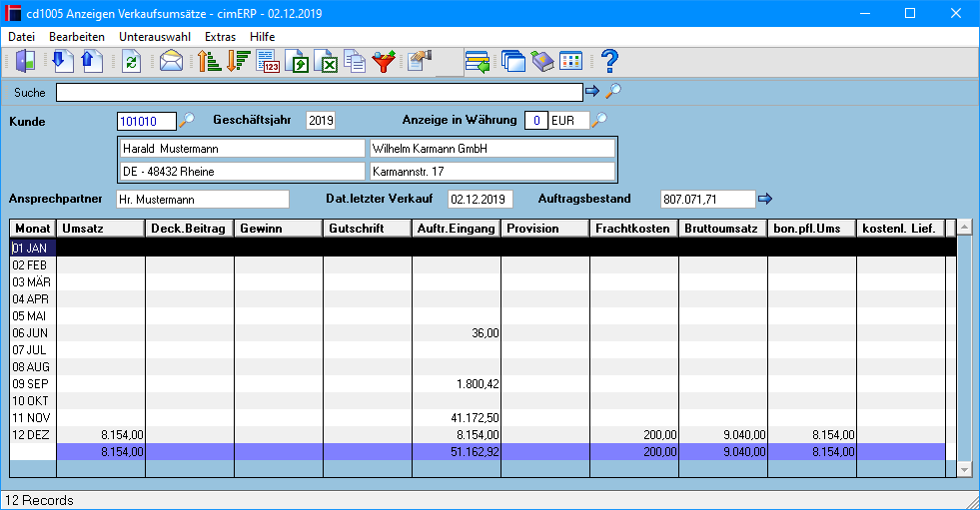
Task: Click the exit door icon in toolbar
Action: point(26,62)
